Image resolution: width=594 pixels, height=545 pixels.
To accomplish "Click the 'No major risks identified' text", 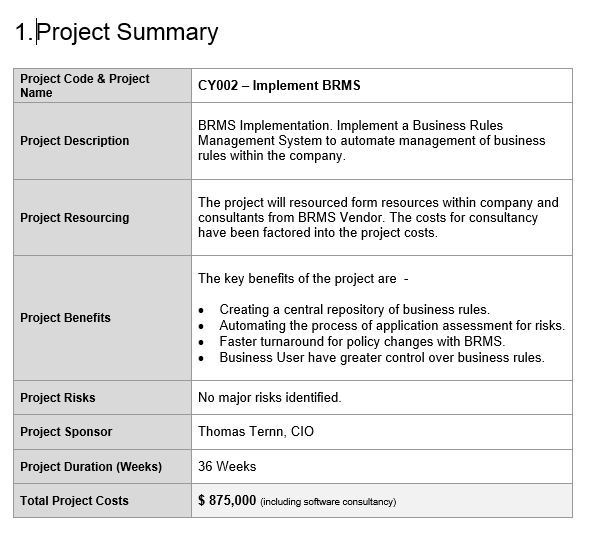I will pos(270,398).
